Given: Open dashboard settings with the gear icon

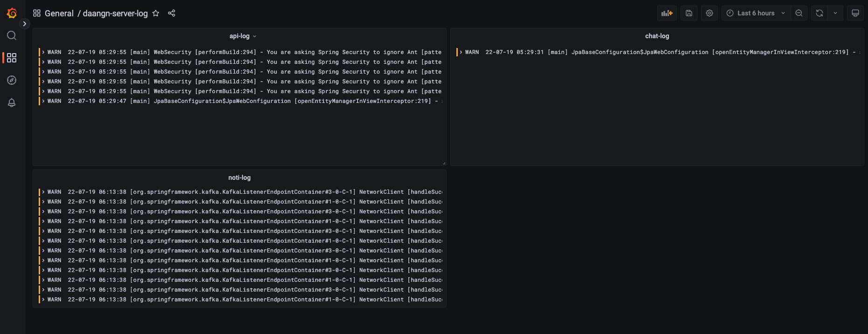Looking at the screenshot, I should tap(709, 13).
